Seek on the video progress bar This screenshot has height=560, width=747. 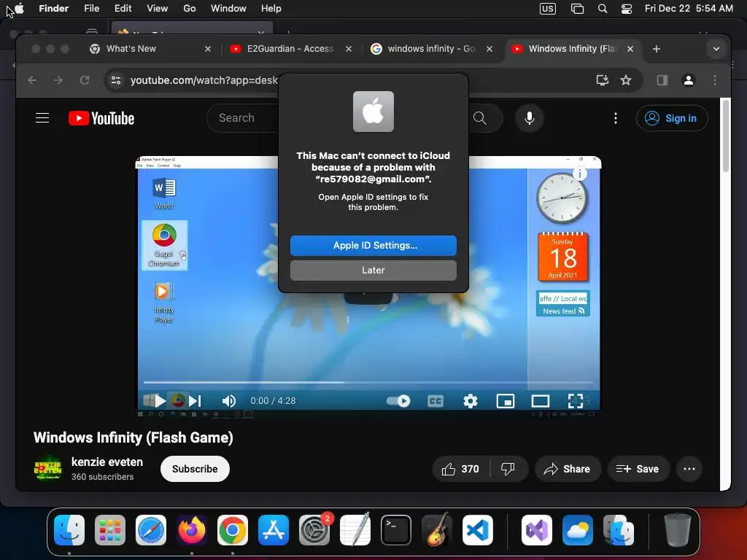(x=368, y=382)
